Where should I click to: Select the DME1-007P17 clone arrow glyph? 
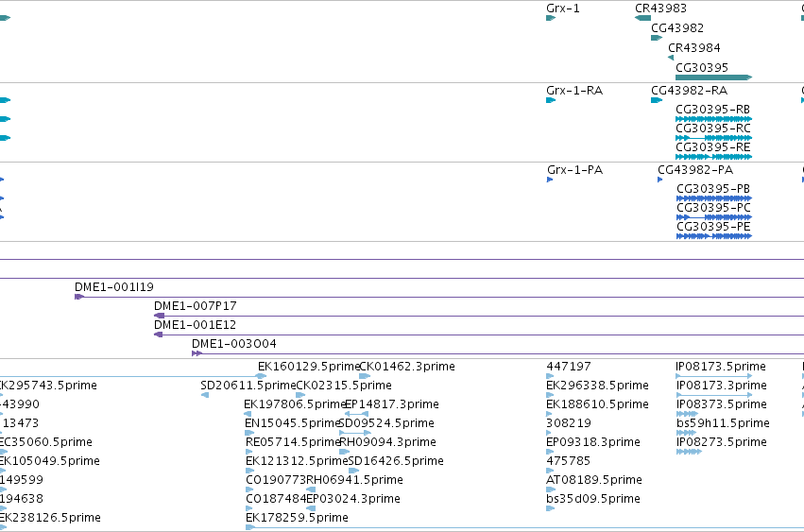[x=159, y=316]
